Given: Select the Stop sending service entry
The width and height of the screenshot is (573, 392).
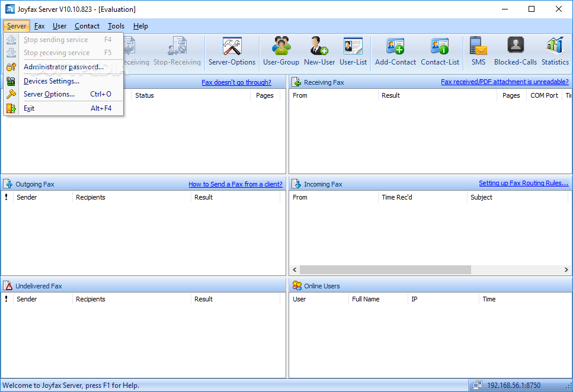Looking at the screenshot, I should pos(63,40).
